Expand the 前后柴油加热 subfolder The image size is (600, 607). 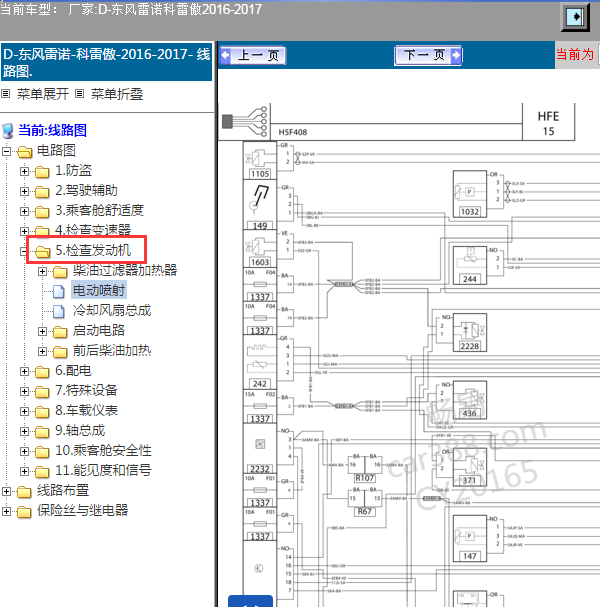(42, 352)
